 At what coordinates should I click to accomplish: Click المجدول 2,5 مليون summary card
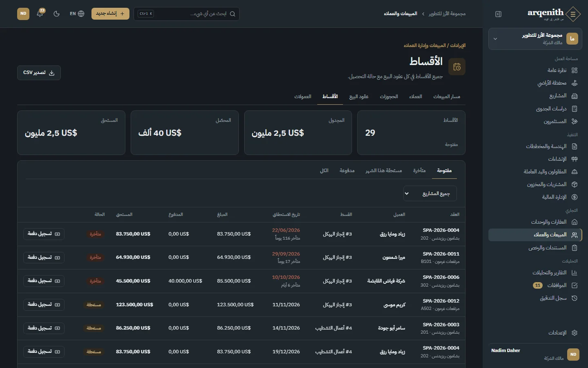(298, 132)
